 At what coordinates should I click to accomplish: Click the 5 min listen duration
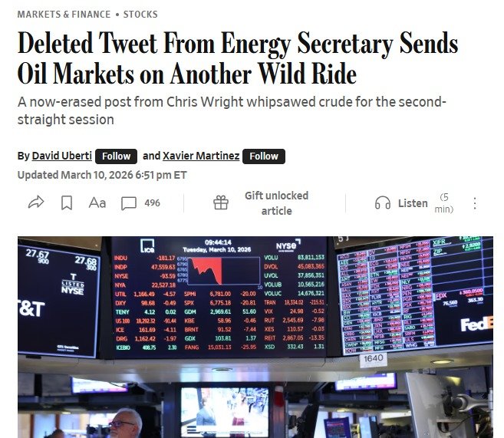tap(444, 203)
